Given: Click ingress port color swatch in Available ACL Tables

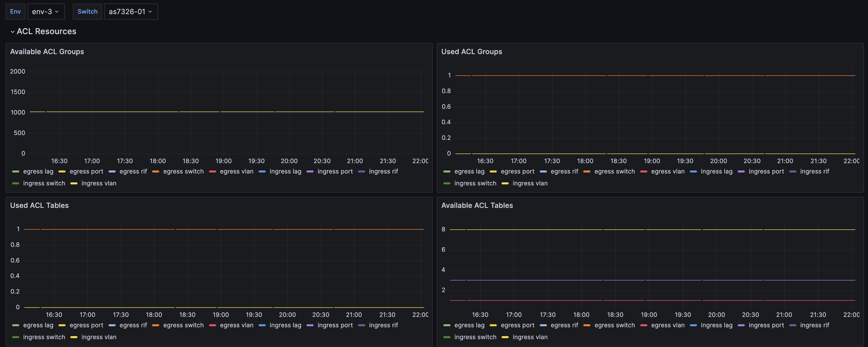Looking at the screenshot, I should [741, 325].
